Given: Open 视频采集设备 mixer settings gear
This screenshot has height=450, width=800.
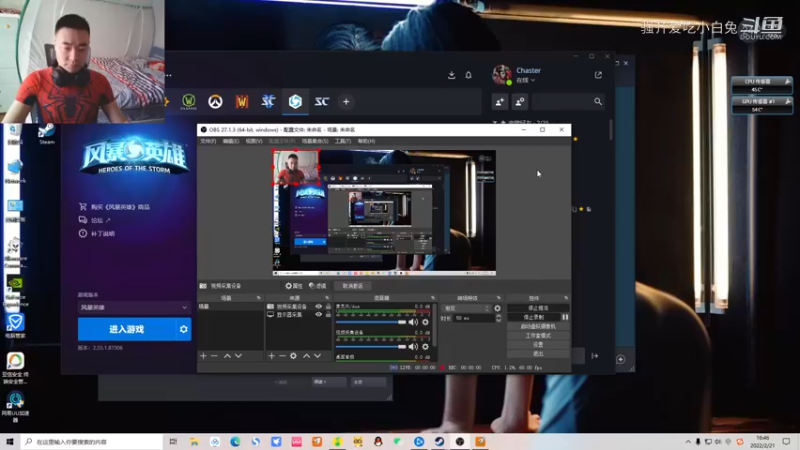Looking at the screenshot, I should point(425,346).
